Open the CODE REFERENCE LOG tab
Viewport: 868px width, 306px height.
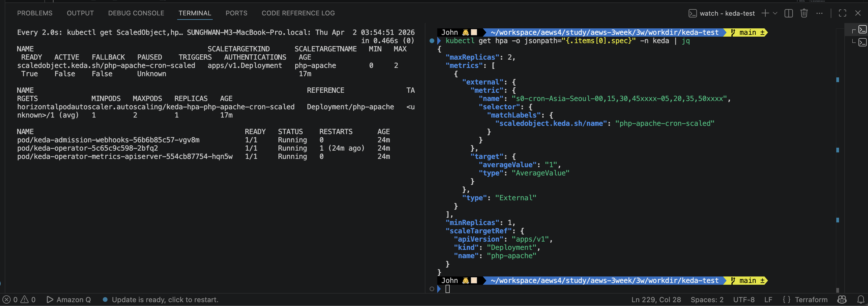pos(298,13)
